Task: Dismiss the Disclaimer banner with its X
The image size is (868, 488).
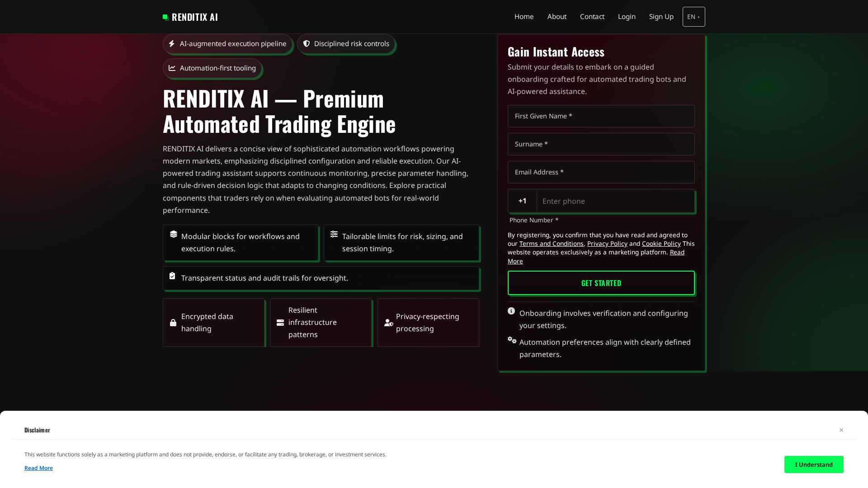Action: point(841,430)
